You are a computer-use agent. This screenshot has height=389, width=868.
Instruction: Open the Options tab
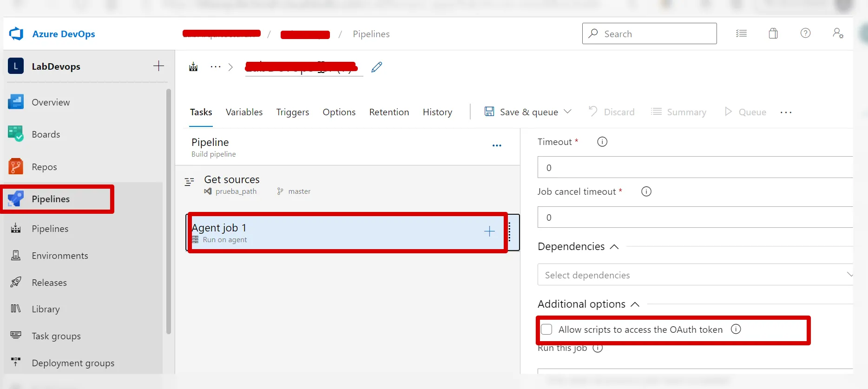[x=339, y=112]
